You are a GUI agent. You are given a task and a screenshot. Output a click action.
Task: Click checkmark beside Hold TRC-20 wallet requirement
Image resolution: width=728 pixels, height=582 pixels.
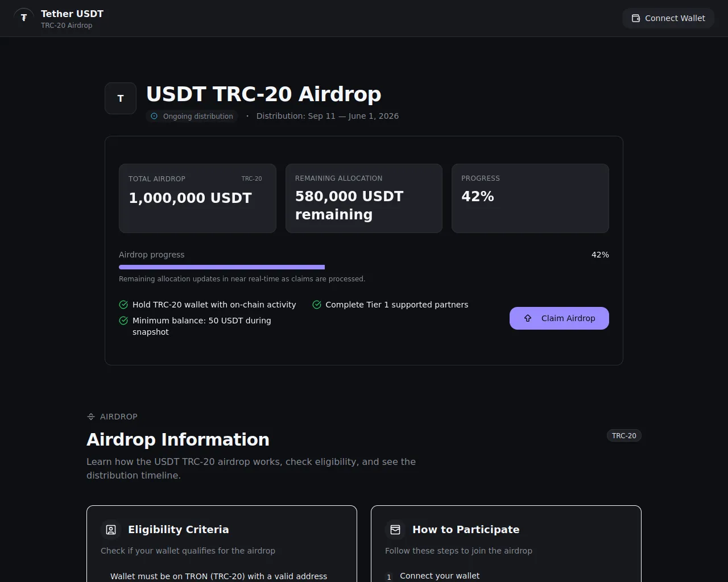coord(123,305)
